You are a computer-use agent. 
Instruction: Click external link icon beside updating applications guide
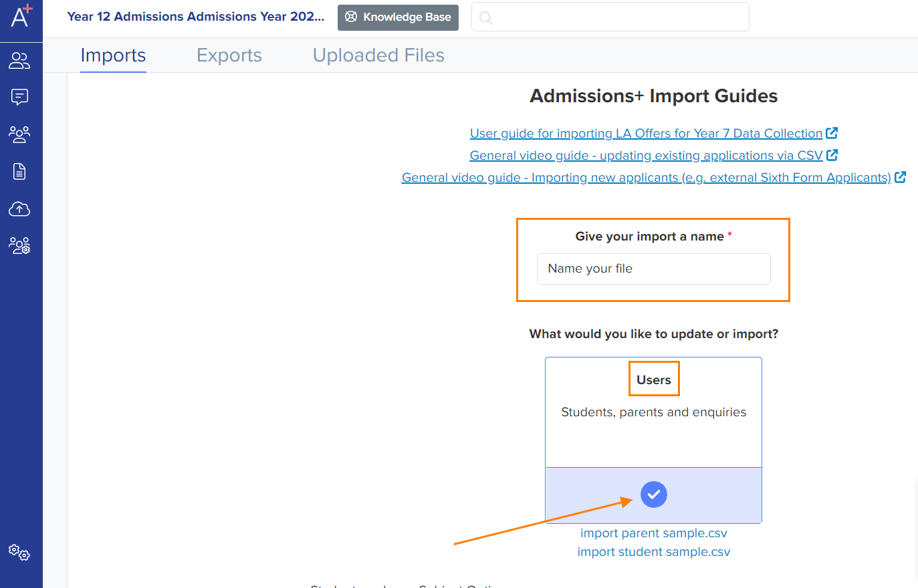click(x=832, y=155)
